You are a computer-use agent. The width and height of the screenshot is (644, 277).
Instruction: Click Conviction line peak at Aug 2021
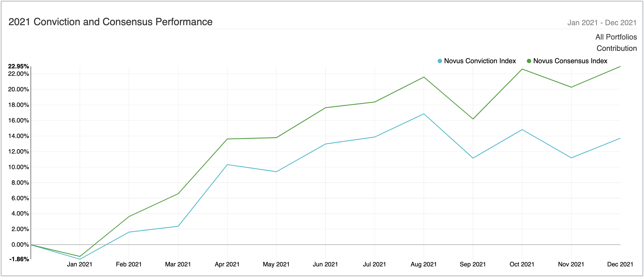pyautogui.click(x=424, y=114)
